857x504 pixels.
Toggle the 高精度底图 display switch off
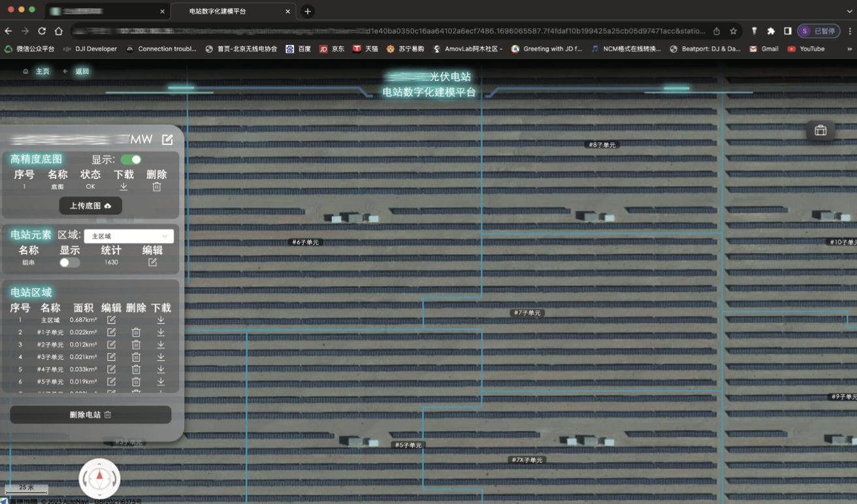(131, 159)
